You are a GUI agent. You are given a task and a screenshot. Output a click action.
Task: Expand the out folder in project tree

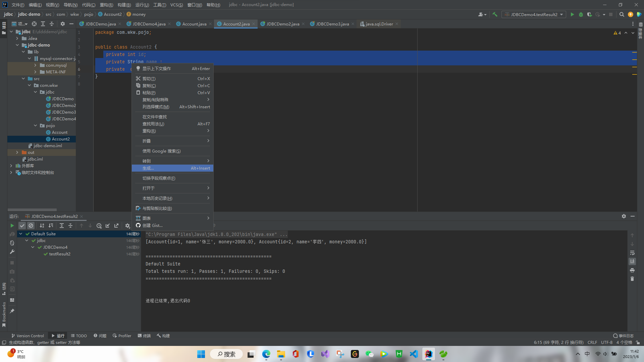[x=17, y=152]
